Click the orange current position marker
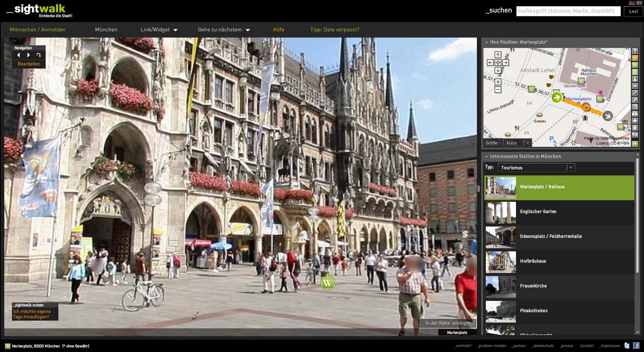Image resolution: width=644 pixels, height=352 pixels. point(586,107)
